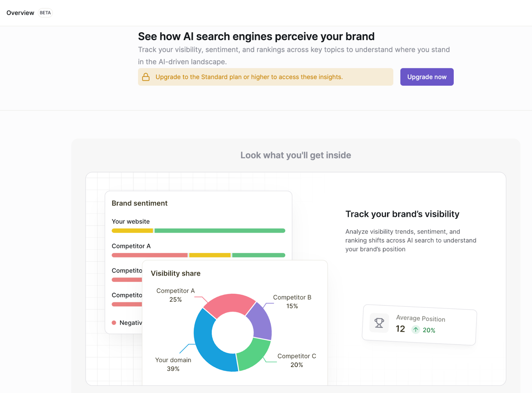The image size is (532, 393).
Task: Click the red segment of Competitor A bar
Action: coord(150,255)
